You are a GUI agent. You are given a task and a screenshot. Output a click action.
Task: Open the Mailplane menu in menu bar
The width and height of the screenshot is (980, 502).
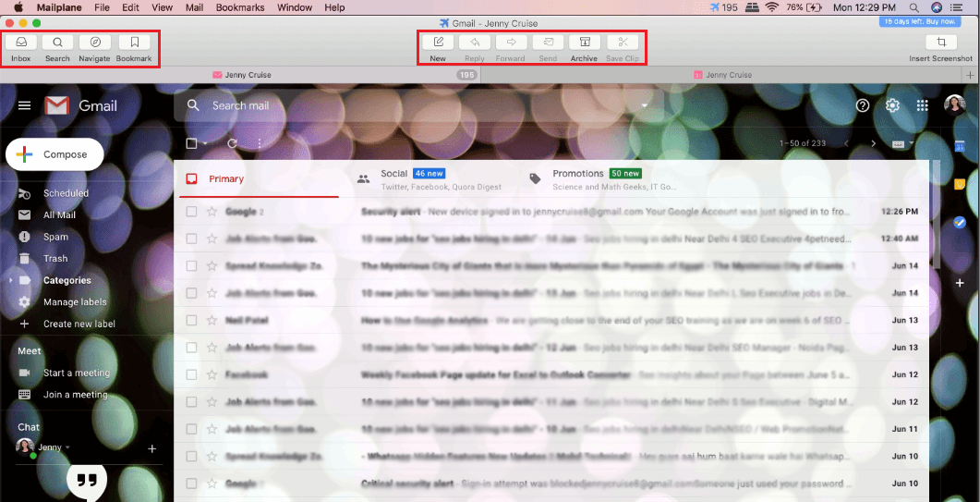[x=59, y=7]
